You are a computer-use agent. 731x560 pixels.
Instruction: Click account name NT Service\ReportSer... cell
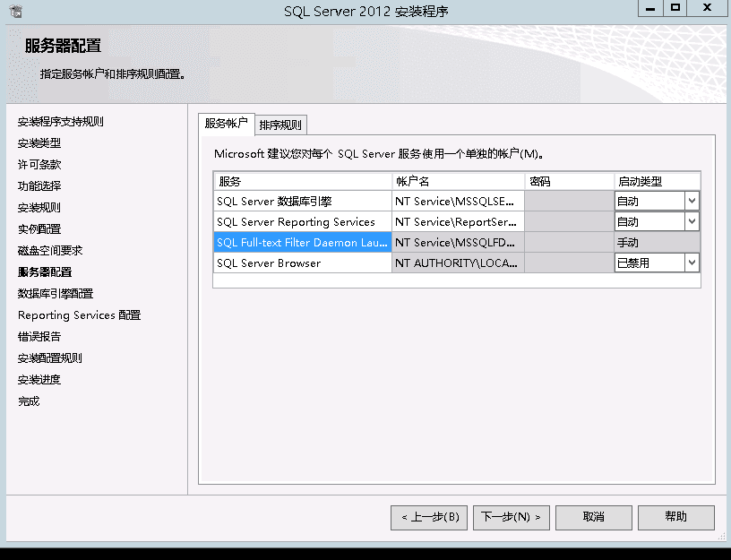pos(458,221)
